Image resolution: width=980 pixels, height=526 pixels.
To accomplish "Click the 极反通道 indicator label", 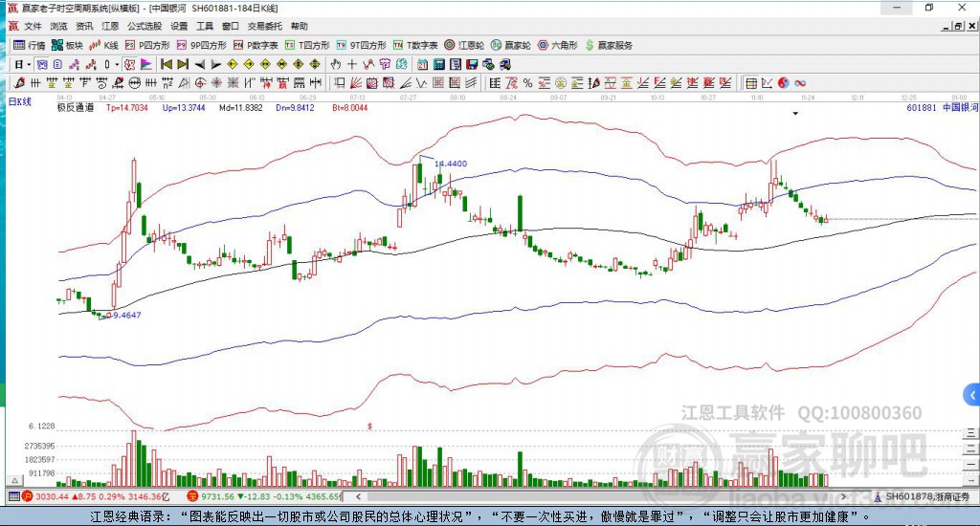I will pos(76,107).
